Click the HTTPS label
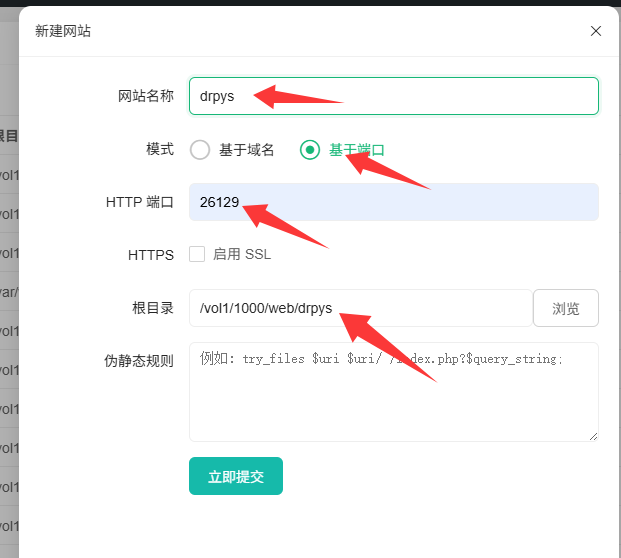The width and height of the screenshot is (621, 558). click(x=151, y=255)
